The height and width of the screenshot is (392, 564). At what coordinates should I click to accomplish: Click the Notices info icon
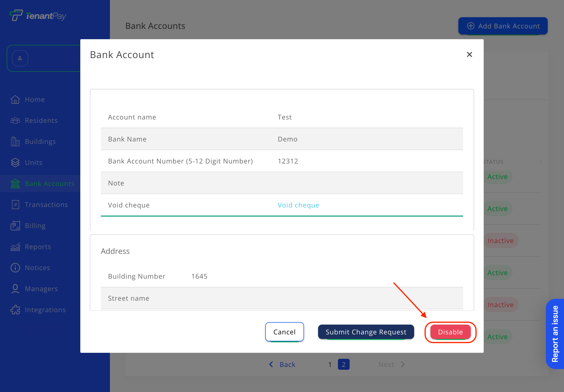coord(15,268)
